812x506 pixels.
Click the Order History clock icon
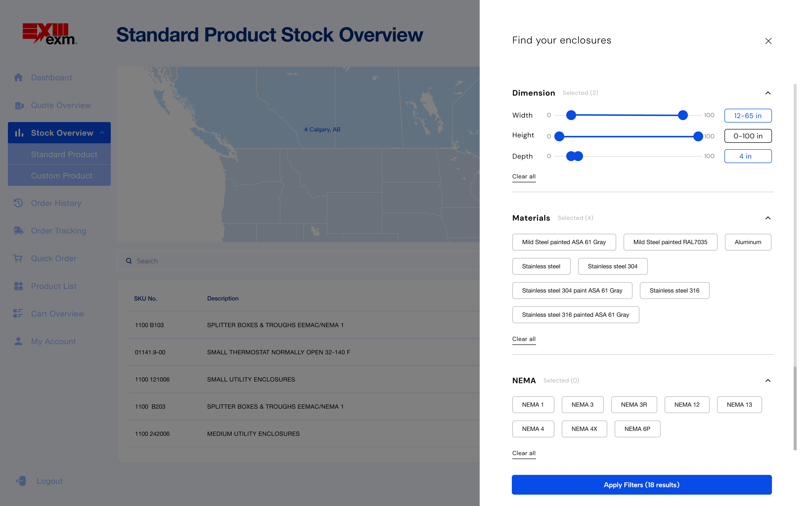pos(18,203)
